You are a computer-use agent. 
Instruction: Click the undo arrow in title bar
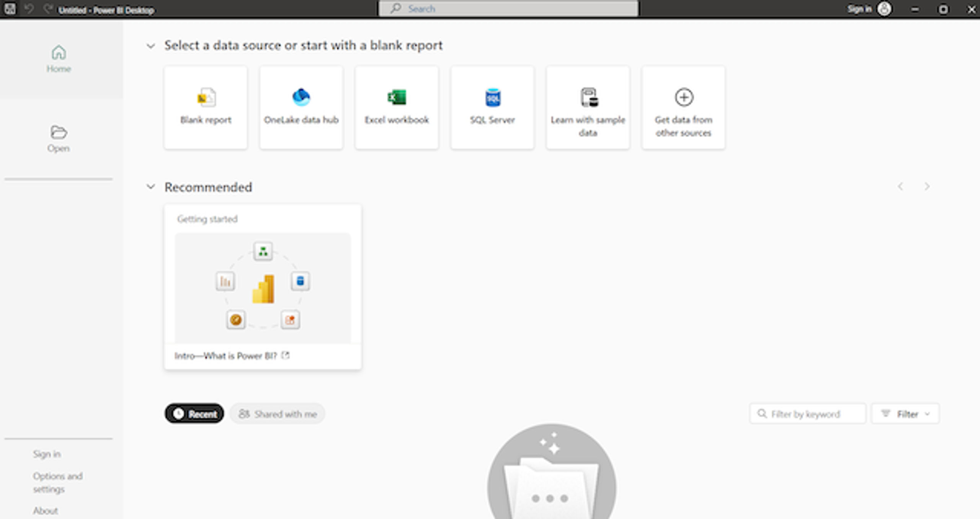tap(29, 9)
